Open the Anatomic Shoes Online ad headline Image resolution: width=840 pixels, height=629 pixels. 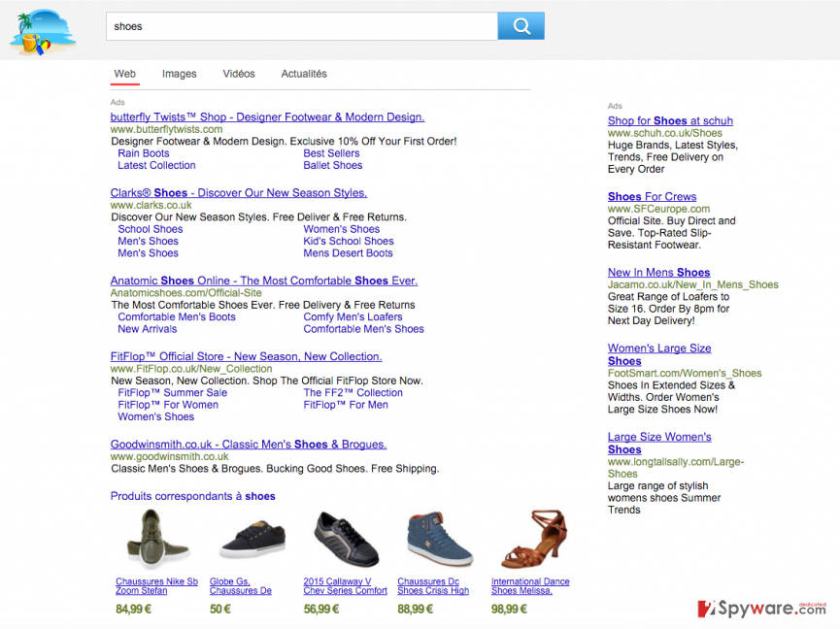point(263,281)
